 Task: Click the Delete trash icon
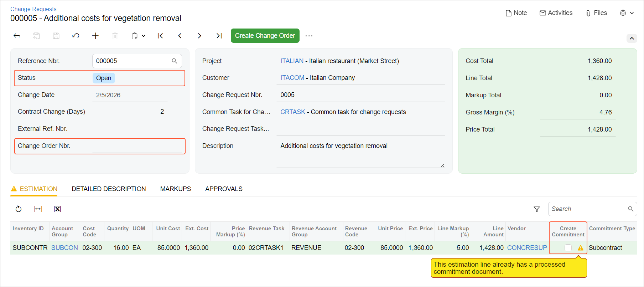tap(115, 36)
